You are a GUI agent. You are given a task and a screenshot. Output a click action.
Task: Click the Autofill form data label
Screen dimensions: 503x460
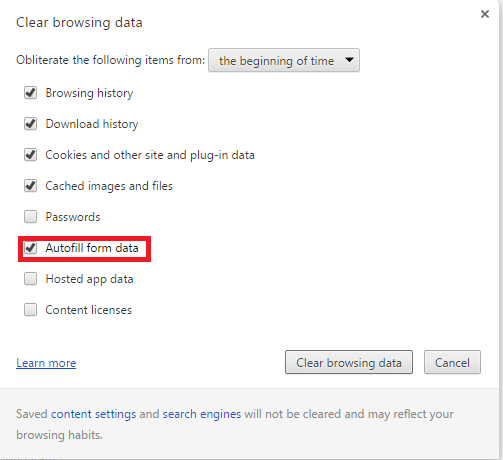tap(92, 248)
